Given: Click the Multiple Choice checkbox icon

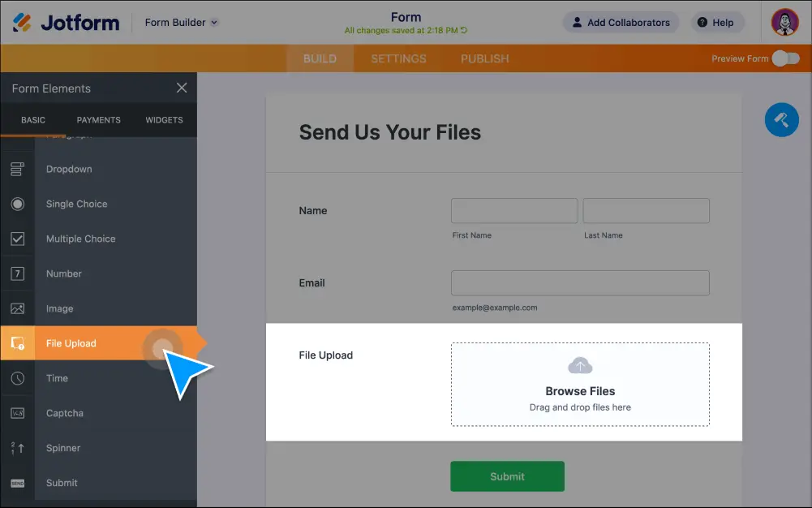Looking at the screenshot, I should point(17,239).
